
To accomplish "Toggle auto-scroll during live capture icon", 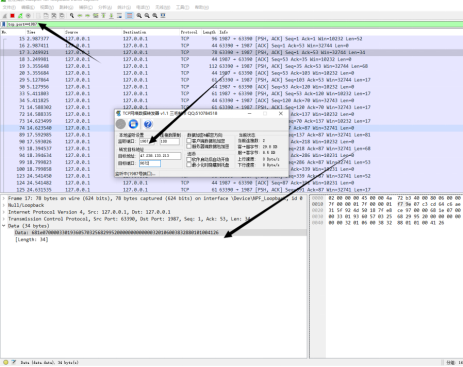I will pyautogui.click(x=119, y=16).
